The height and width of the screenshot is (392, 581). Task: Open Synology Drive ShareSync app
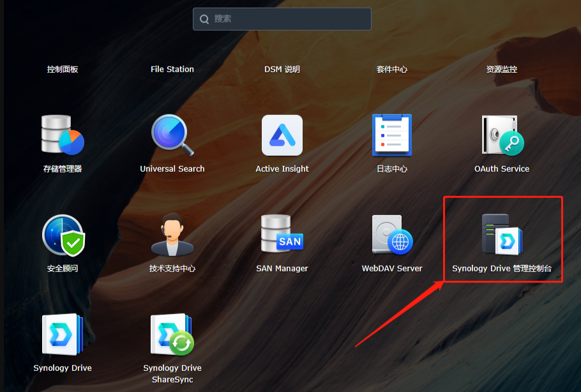click(172, 335)
